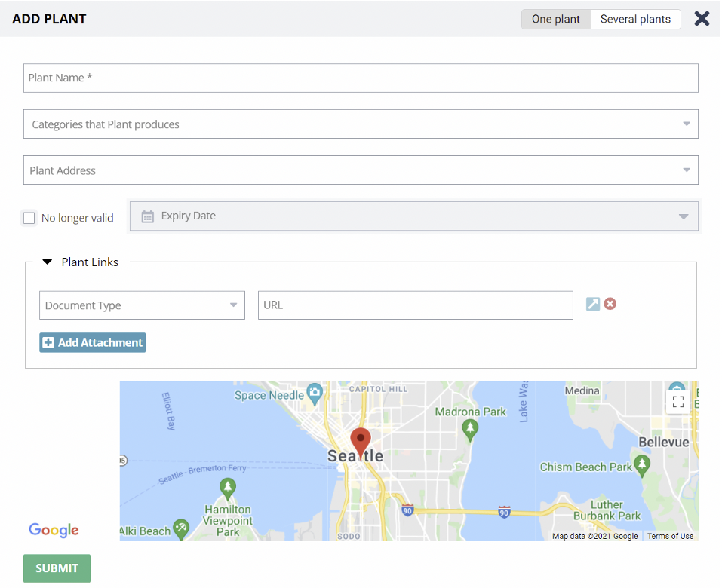Click the Space Needle camera marker
The width and height of the screenshot is (722, 588).
point(315,394)
